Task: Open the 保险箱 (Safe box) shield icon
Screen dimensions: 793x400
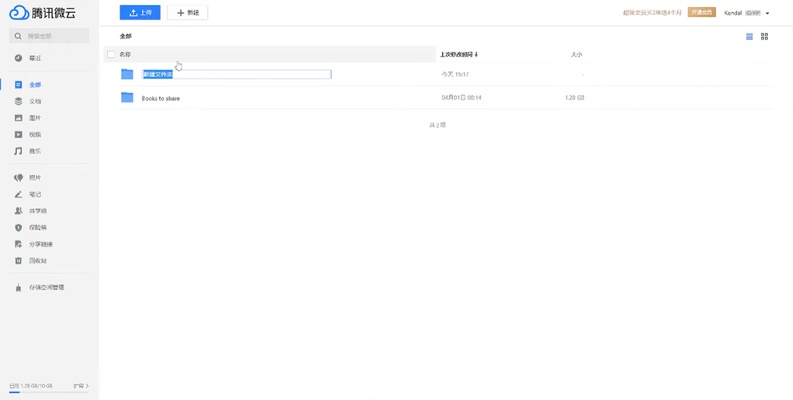Action: [x=19, y=228]
